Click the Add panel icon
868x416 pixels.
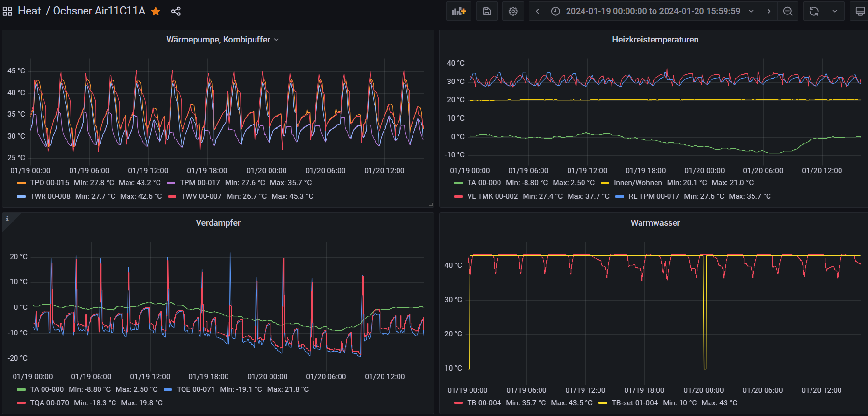458,11
